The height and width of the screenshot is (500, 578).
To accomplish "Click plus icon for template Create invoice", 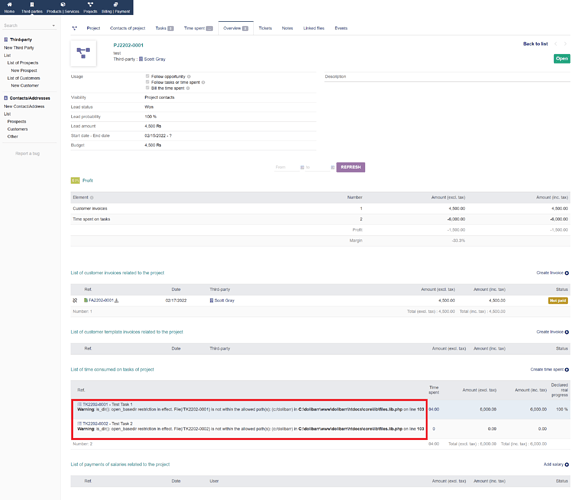I will (x=567, y=332).
